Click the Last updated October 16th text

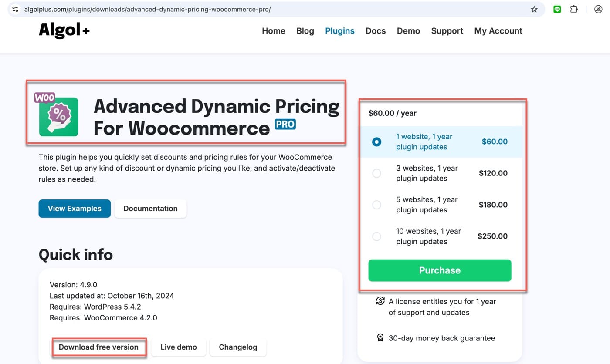pyautogui.click(x=112, y=296)
